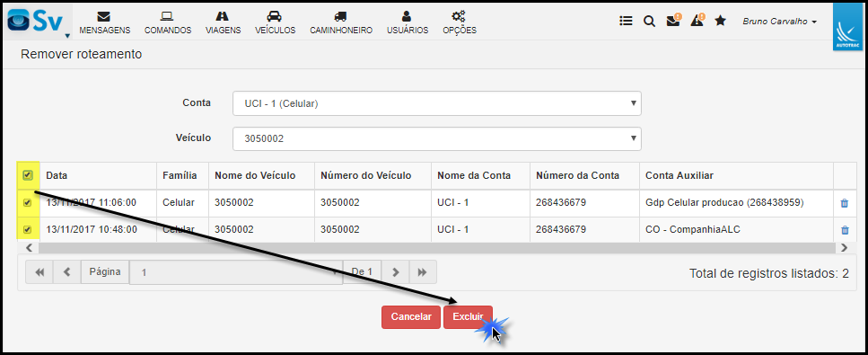Go to previous page of results
Image resolution: width=868 pixels, height=355 pixels.
tap(67, 271)
